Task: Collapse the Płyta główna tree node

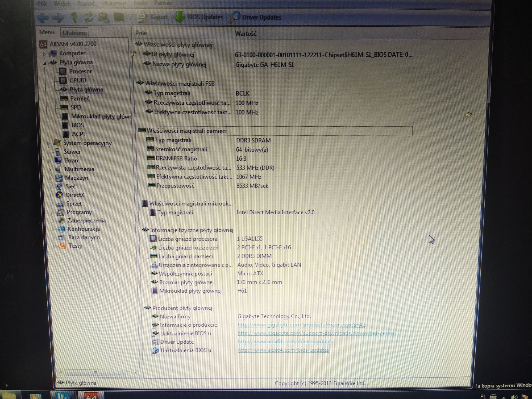Action: point(45,63)
